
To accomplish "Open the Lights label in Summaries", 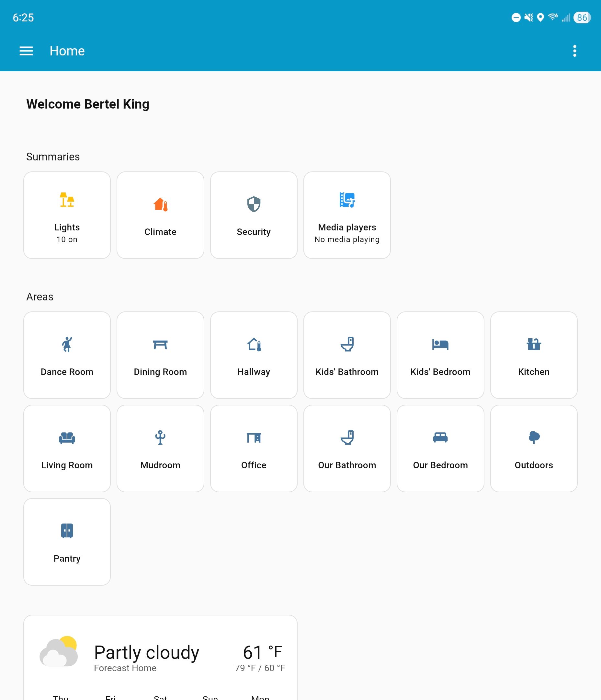I will tap(67, 227).
